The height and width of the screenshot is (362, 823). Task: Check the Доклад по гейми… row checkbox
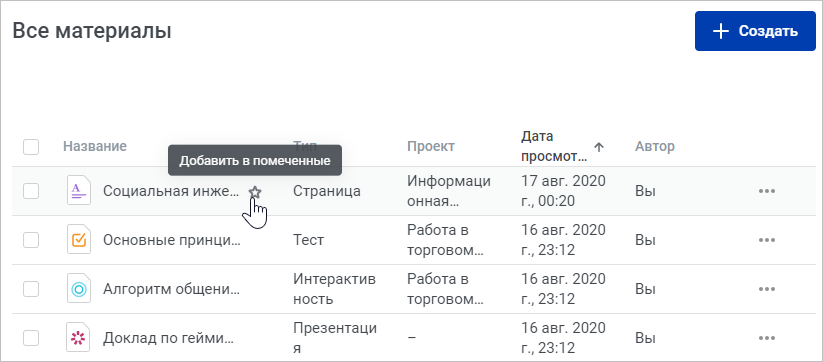pyautogui.click(x=31, y=338)
